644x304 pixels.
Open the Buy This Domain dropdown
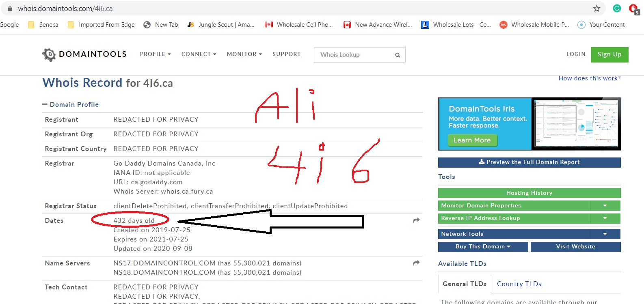click(x=483, y=246)
